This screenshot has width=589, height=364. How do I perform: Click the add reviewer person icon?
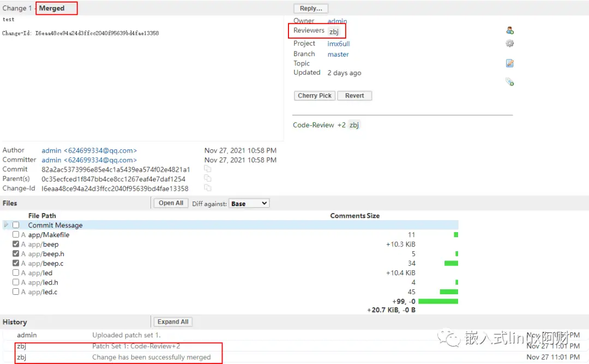[x=510, y=31]
